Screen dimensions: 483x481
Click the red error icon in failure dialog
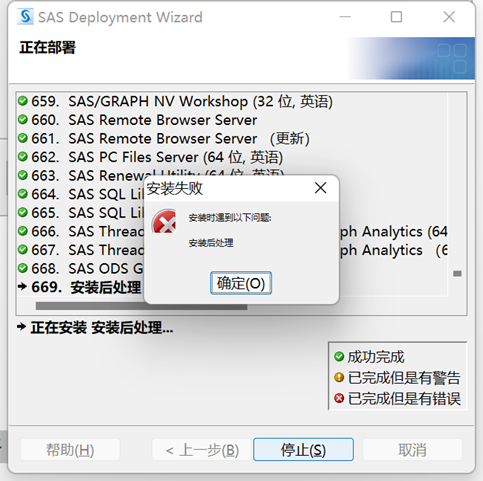[164, 221]
